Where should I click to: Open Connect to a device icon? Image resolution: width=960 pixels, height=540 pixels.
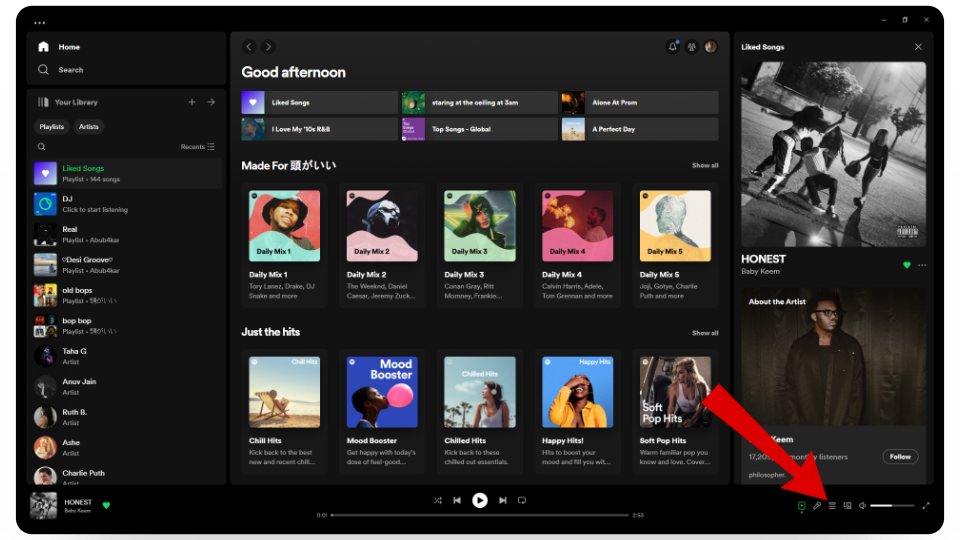point(847,506)
